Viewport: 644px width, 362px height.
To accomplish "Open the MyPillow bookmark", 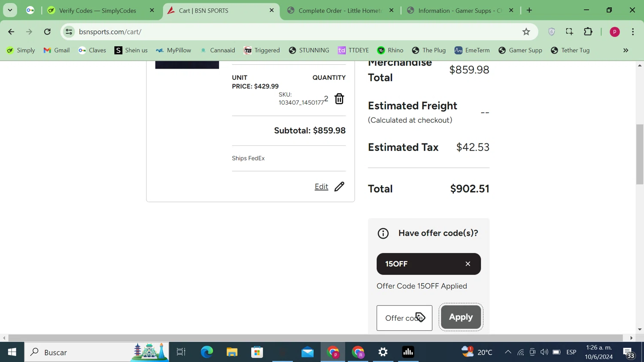I will coord(173,50).
